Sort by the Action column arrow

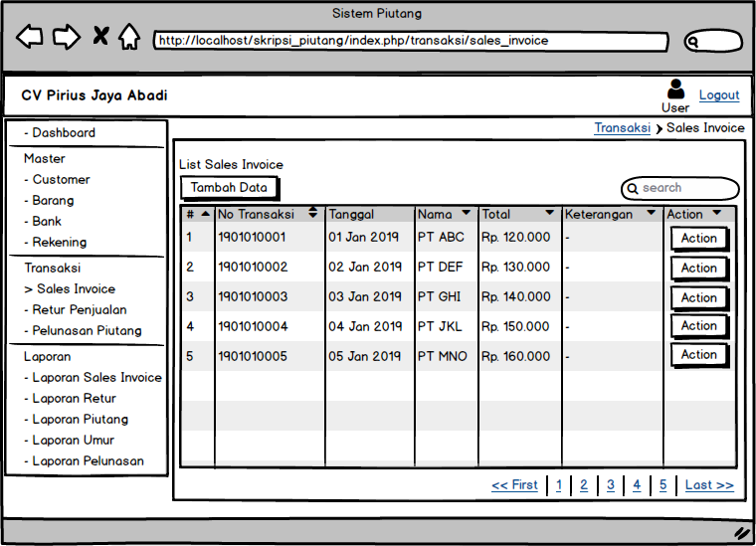(717, 213)
